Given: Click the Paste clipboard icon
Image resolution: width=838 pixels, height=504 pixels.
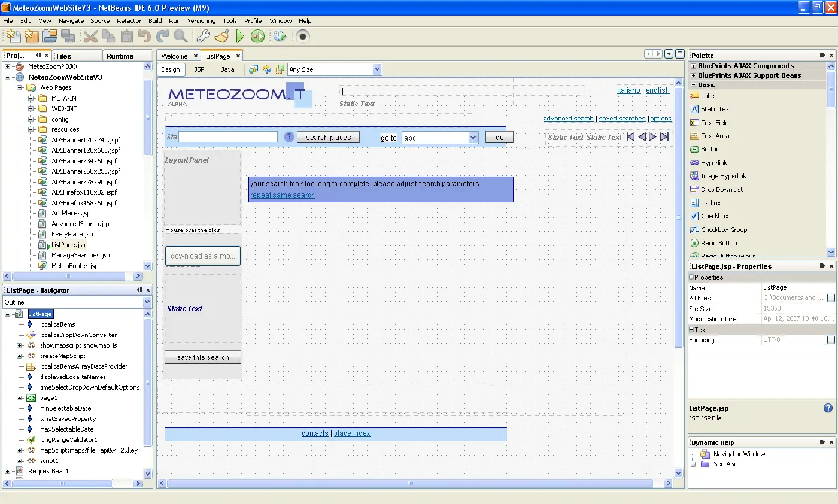Looking at the screenshot, I should click(126, 37).
